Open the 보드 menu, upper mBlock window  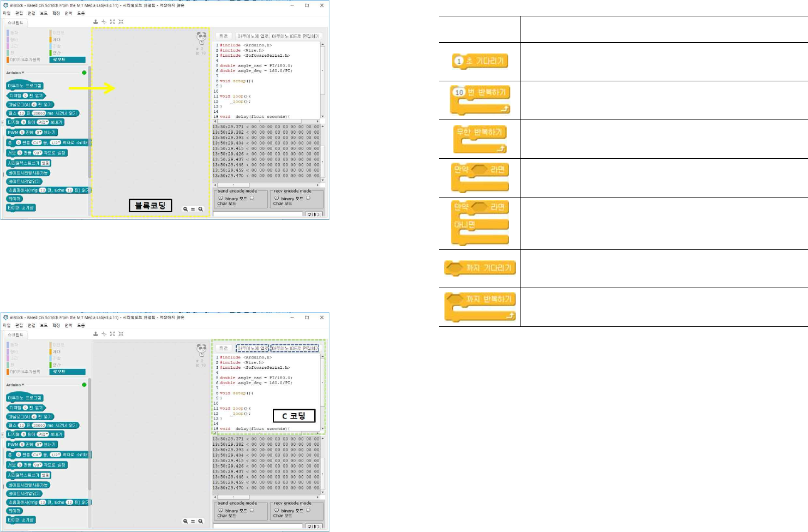(x=44, y=13)
